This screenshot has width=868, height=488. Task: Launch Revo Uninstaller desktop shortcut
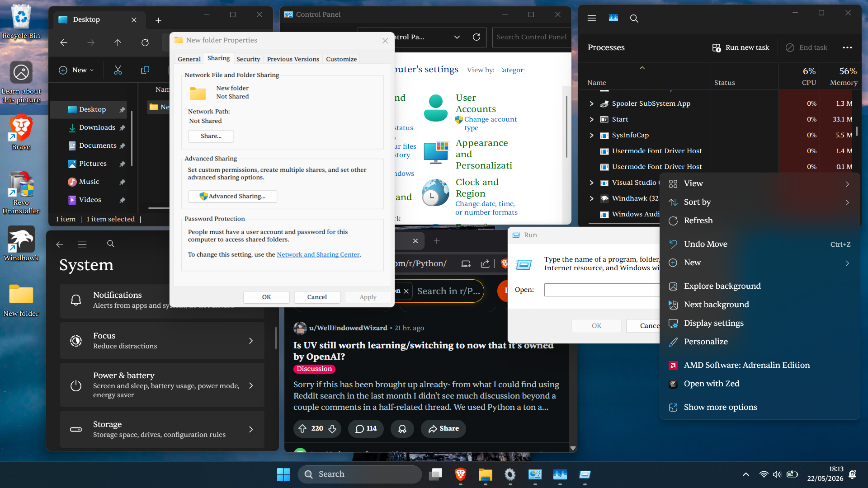(x=21, y=192)
